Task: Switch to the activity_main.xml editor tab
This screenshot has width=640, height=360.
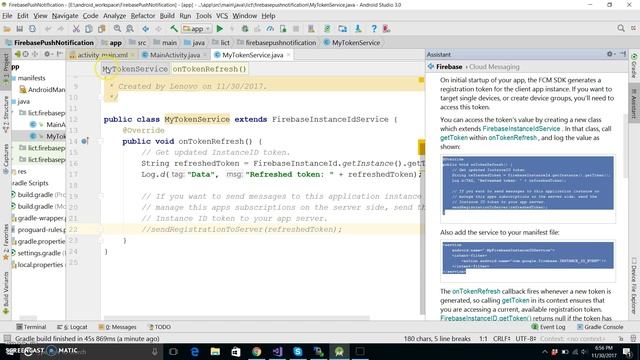Action: click(102, 55)
